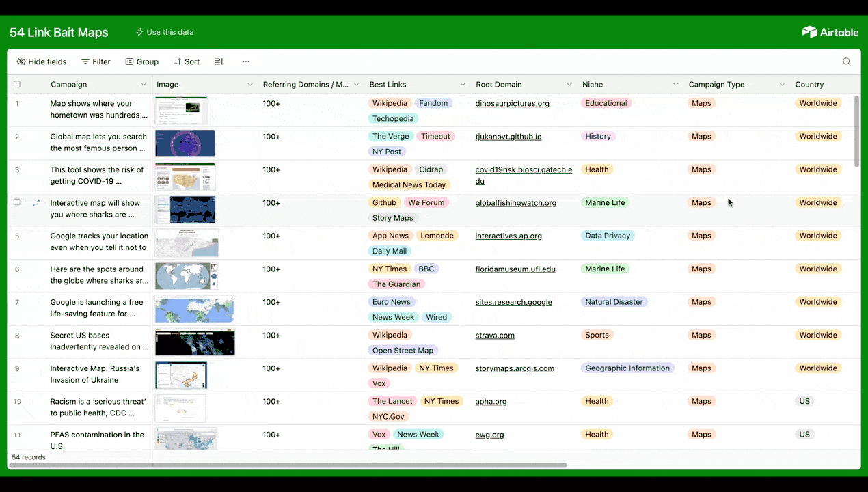Open the Airtable logo link
Image resolution: width=868 pixels, height=492 pixels.
830,32
